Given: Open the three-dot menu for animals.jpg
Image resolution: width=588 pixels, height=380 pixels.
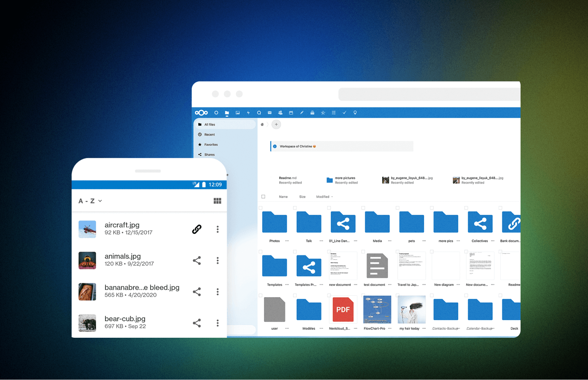Looking at the screenshot, I should (218, 260).
